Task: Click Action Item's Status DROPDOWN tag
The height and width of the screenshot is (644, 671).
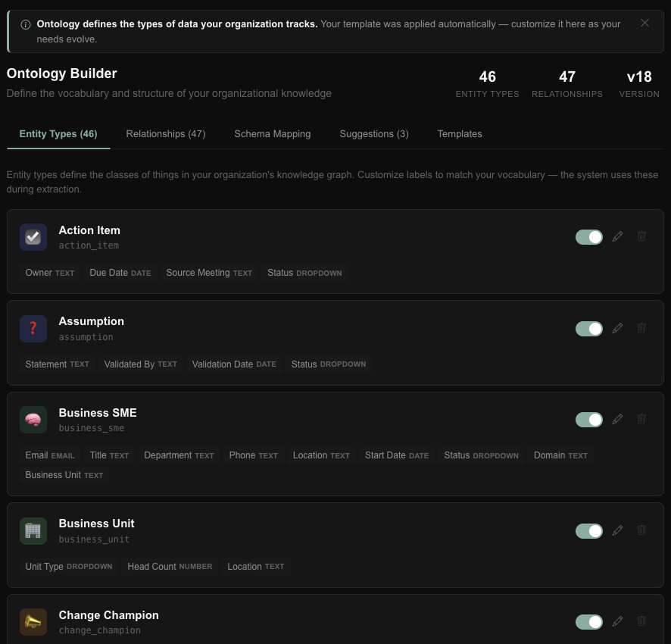Action: pos(304,273)
